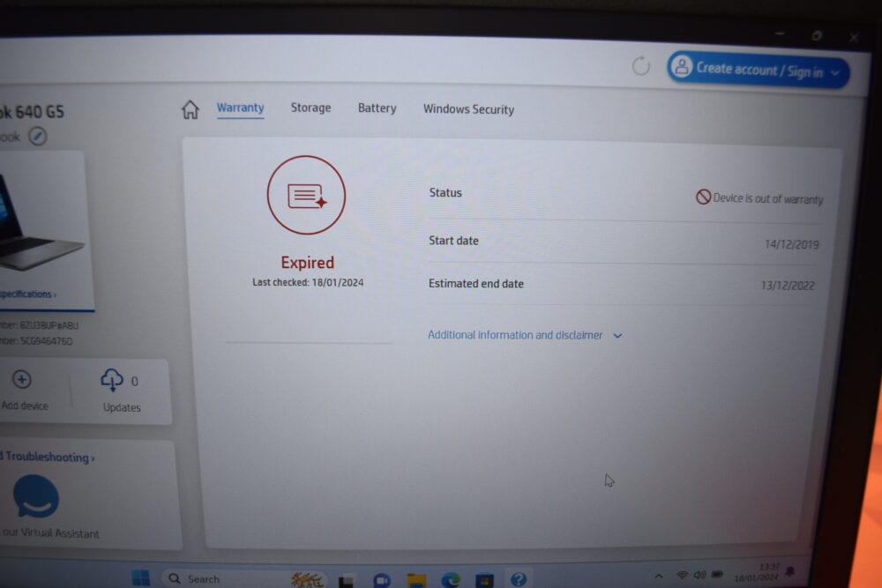Launch Microsoft Edge from the taskbar
Screen dimensions: 882x588
(451, 579)
